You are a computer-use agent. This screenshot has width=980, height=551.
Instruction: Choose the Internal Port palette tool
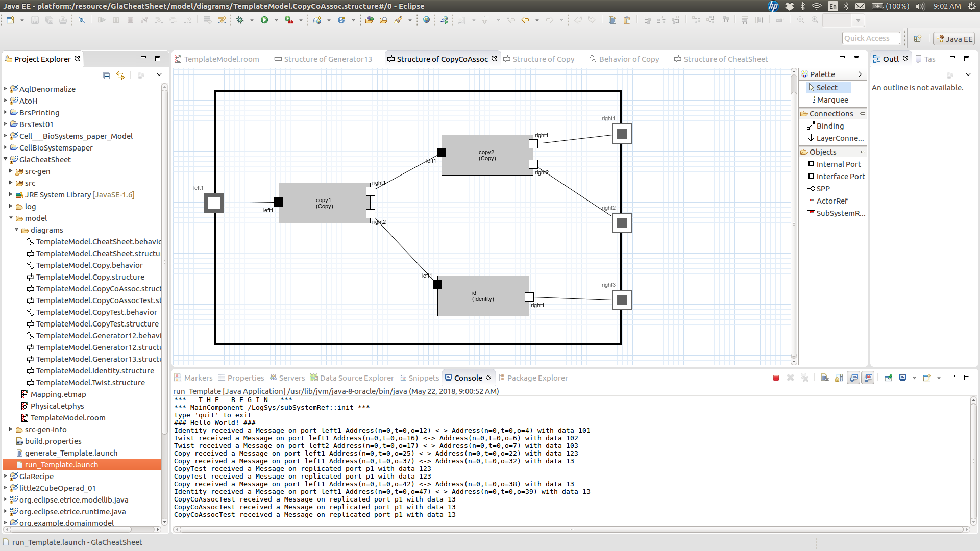[x=838, y=164]
